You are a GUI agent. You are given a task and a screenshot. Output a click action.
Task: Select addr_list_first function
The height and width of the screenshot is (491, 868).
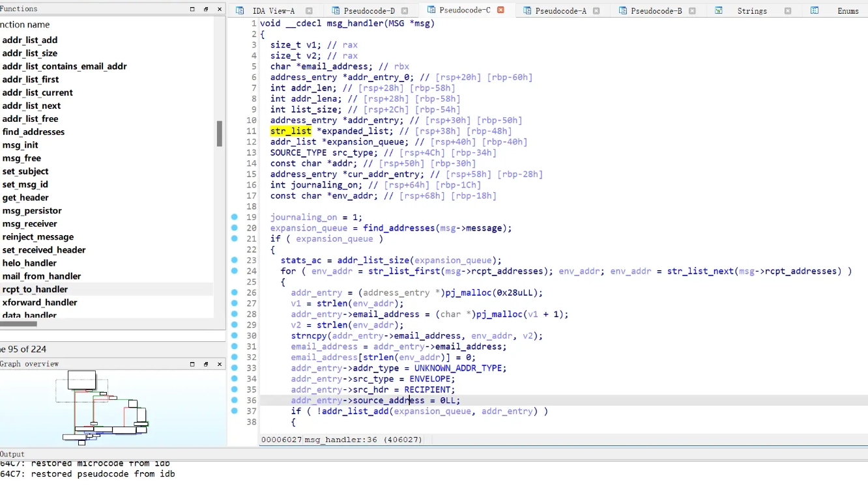31,79
